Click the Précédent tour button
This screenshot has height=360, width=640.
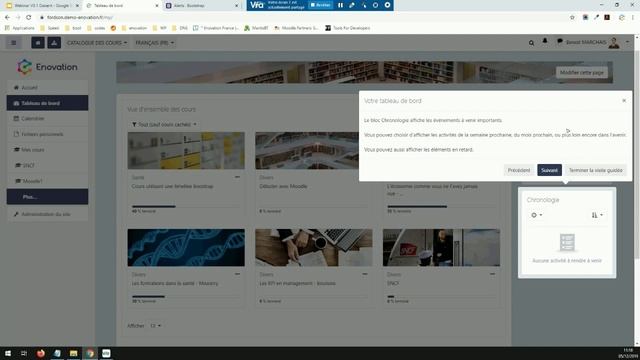point(519,170)
